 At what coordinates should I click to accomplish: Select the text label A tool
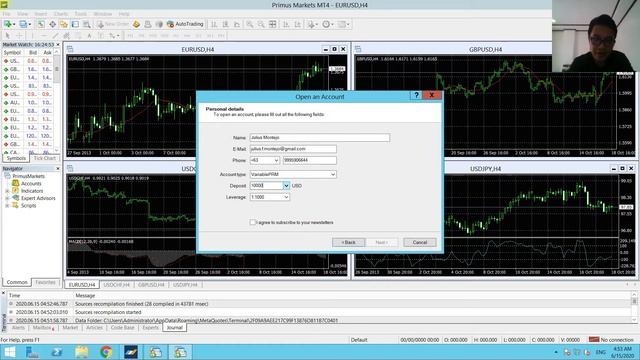click(89, 36)
